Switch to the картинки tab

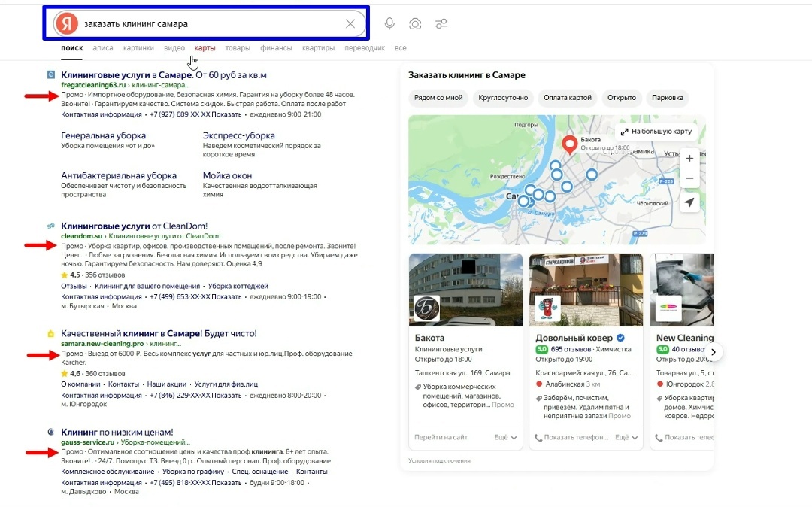click(x=138, y=47)
